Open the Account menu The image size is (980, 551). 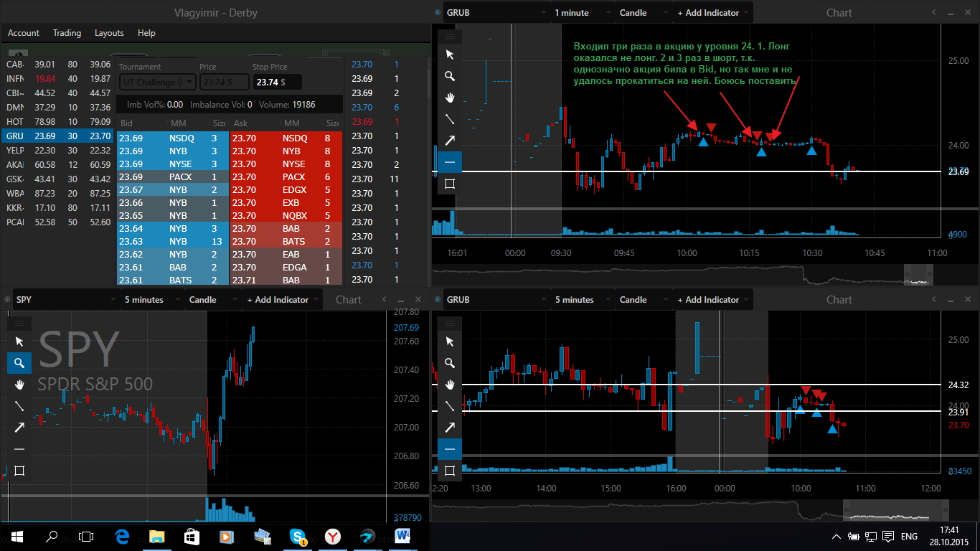[x=24, y=33]
